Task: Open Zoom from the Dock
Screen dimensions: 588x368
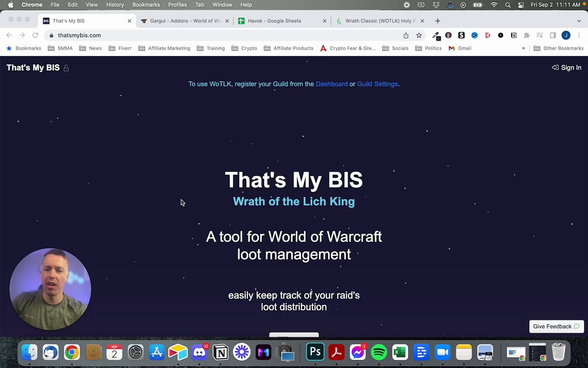Action: 442,353
